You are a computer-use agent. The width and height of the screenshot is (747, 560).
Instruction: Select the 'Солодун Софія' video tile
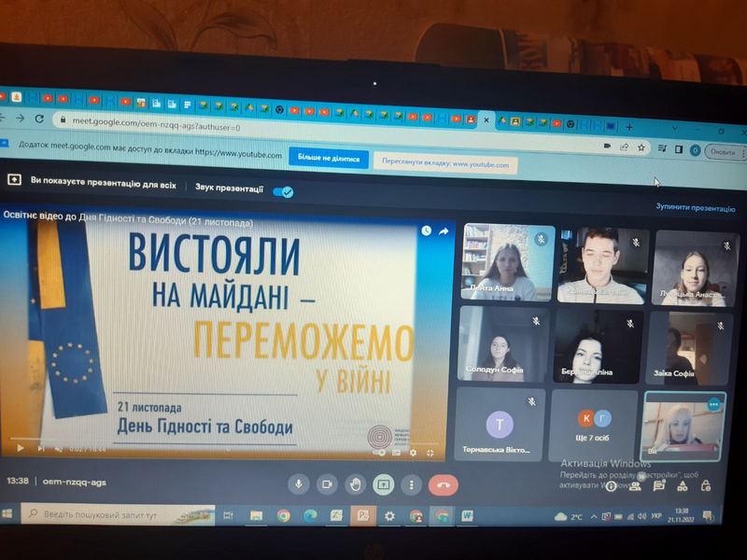pos(502,343)
